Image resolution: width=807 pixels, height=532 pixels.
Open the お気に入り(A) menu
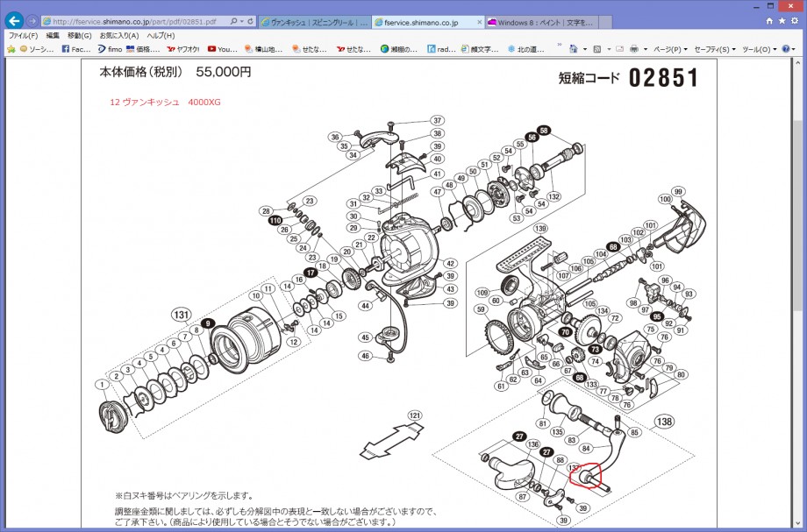(x=119, y=35)
